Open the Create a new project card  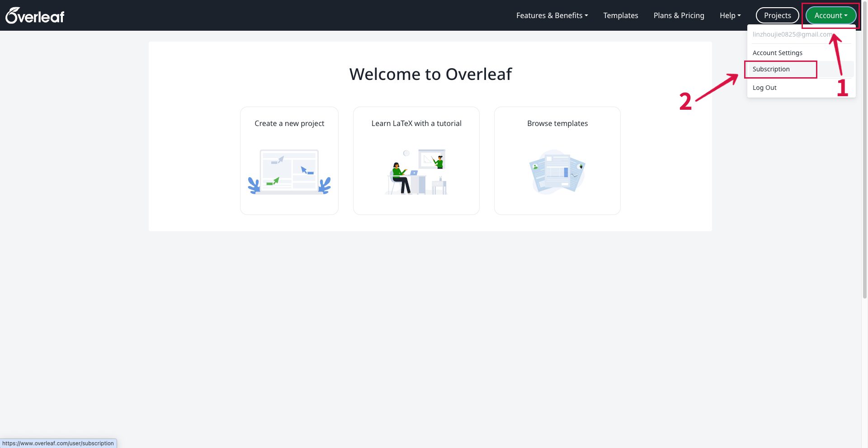pos(289,161)
